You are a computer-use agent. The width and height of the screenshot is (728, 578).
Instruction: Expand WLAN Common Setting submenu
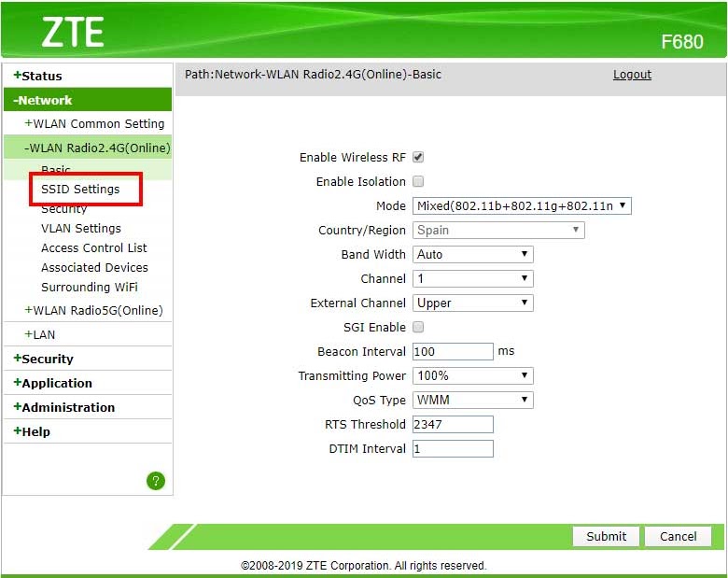(x=94, y=123)
